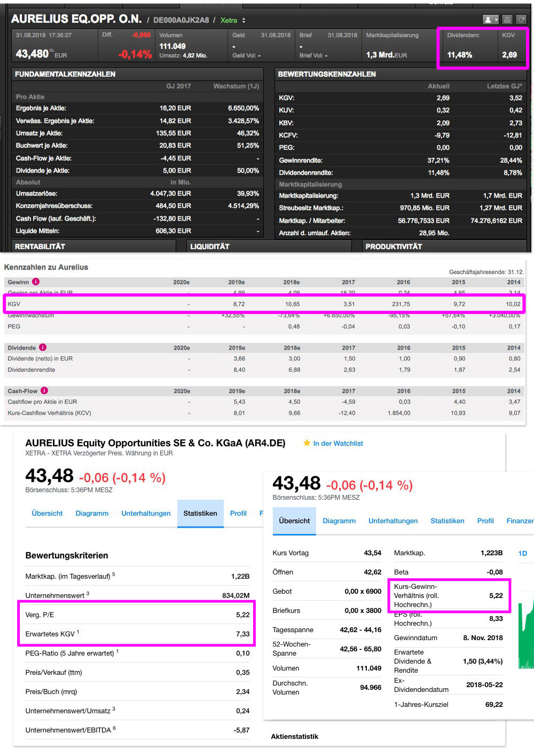
Task: Click the ISIN DE000A0JK2A8
Action: click(x=181, y=20)
